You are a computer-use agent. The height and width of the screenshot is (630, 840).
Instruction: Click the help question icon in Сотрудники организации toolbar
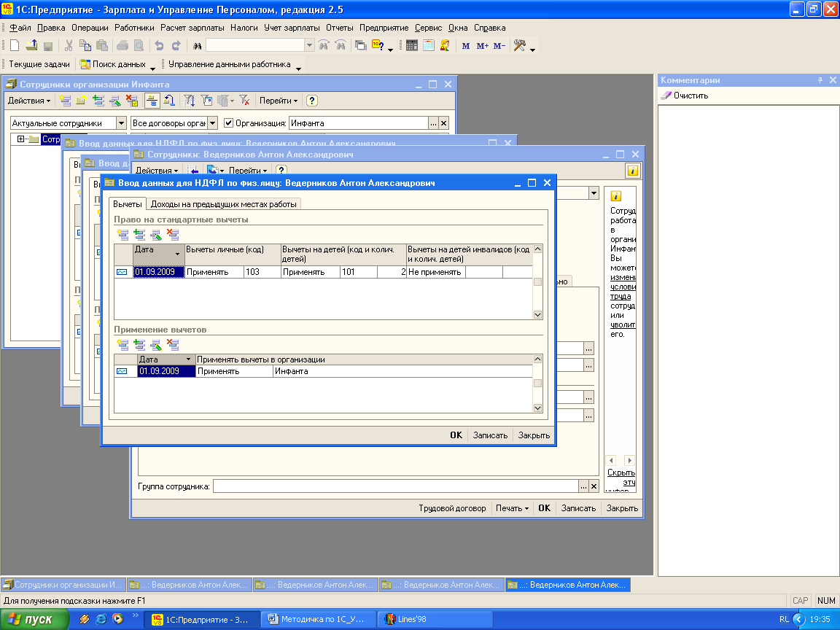312,101
